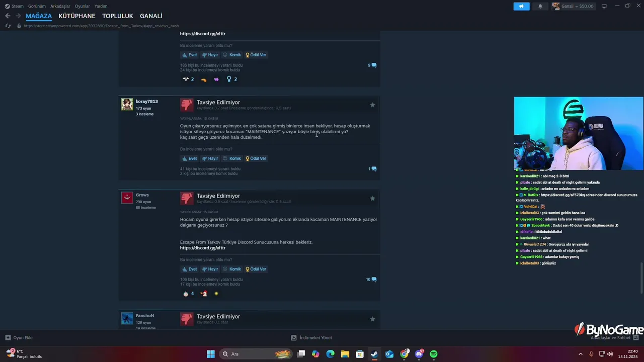Click thumbs-down icon on FanchoN's review

click(187, 319)
